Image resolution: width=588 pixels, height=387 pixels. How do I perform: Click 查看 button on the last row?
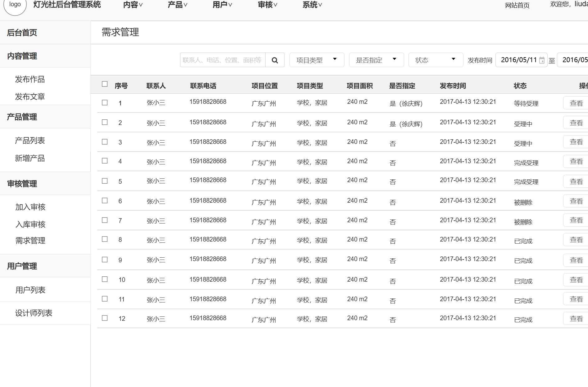point(576,318)
